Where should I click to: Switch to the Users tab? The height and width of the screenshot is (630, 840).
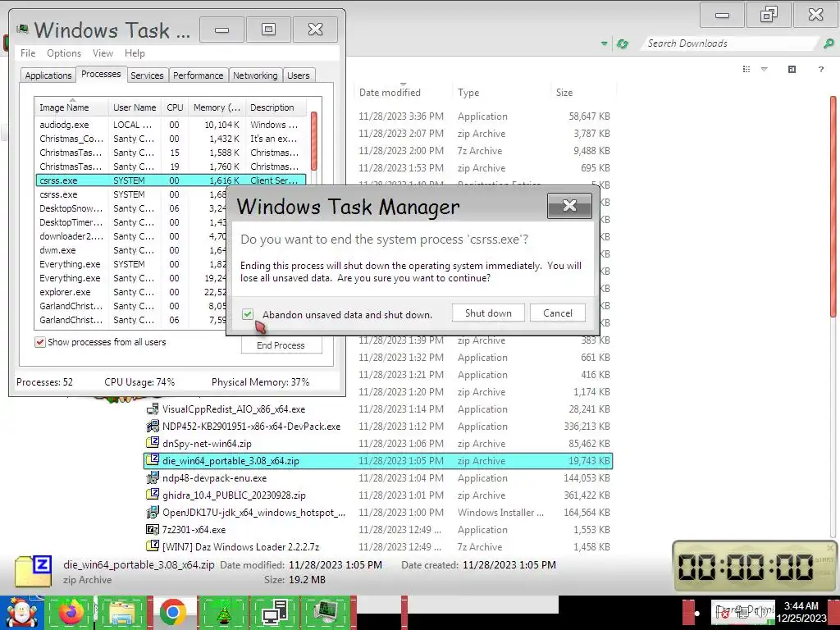click(x=299, y=75)
